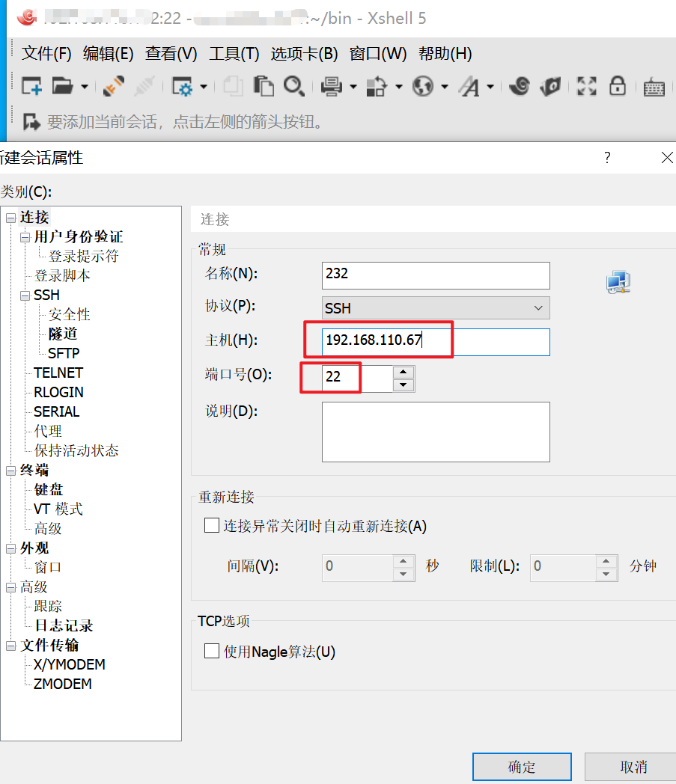Collapse the SSH tree node
This screenshot has width=676, height=784.
coord(25,296)
